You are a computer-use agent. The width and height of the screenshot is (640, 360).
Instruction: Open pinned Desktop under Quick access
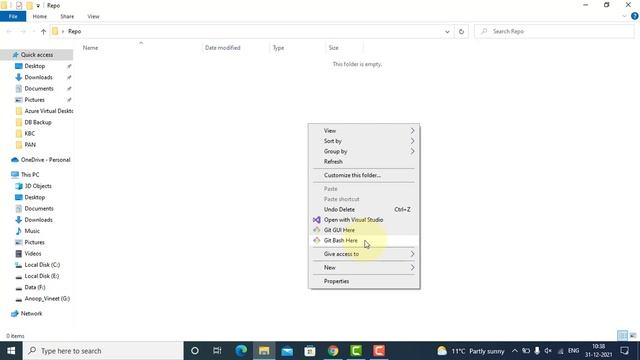pos(35,66)
